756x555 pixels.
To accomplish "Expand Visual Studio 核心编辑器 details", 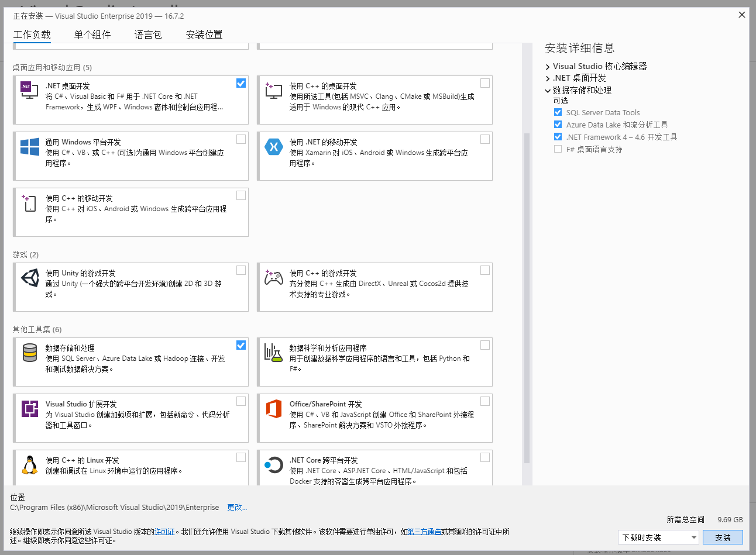I will [x=548, y=67].
